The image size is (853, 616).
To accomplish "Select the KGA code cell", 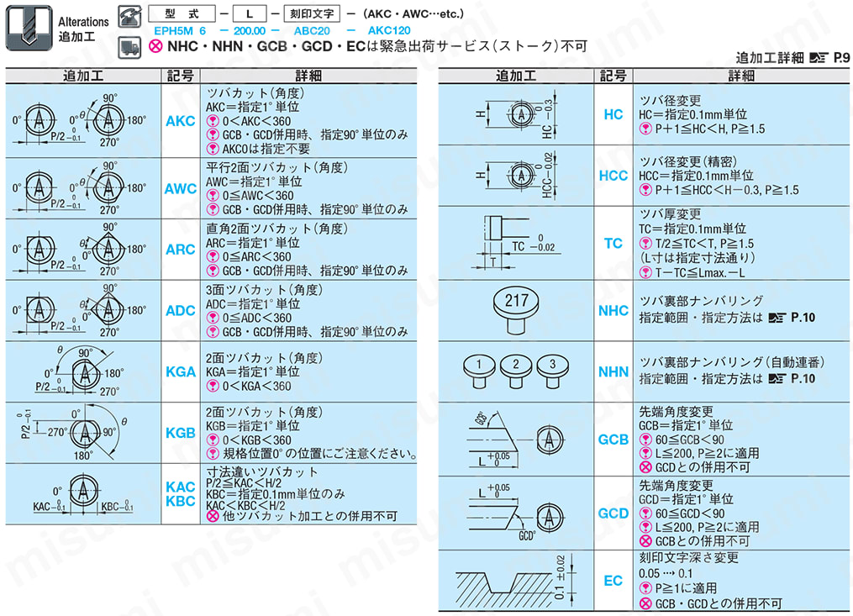I will click(x=181, y=371).
